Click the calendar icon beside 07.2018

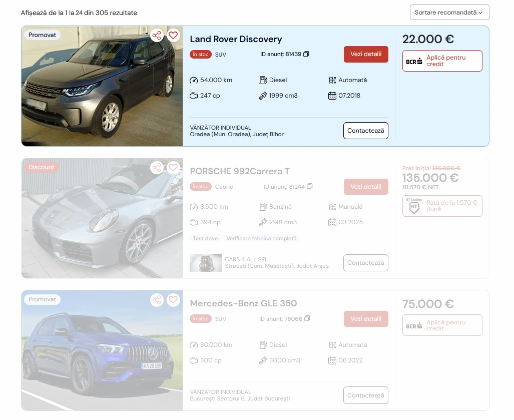coord(332,96)
